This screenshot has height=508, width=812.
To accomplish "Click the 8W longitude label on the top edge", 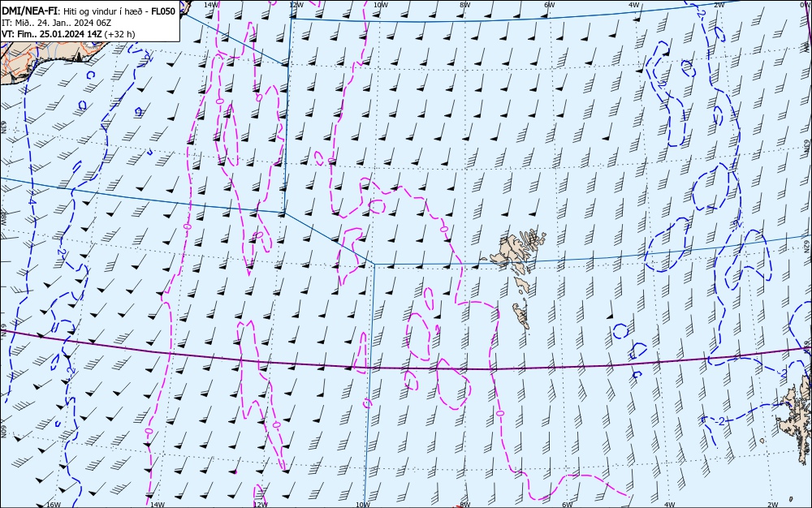I will 465,5.
